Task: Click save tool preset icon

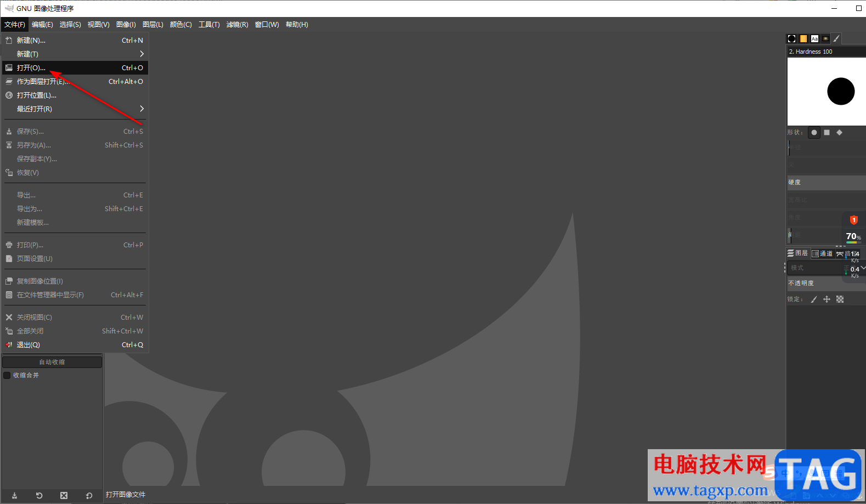Action: (14, 495)
